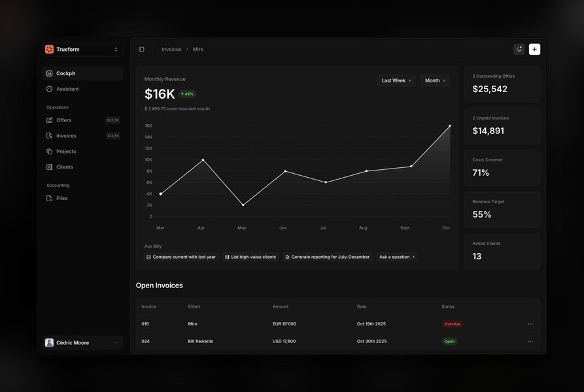Open the Trueform workspace switcher arrows
The height and width of the screenshot is (392, 584).
pyautogui.click(x=116, y=50)
